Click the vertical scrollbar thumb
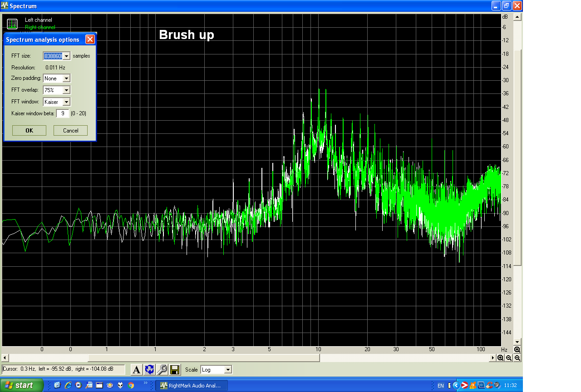 [x=517, y=157]
